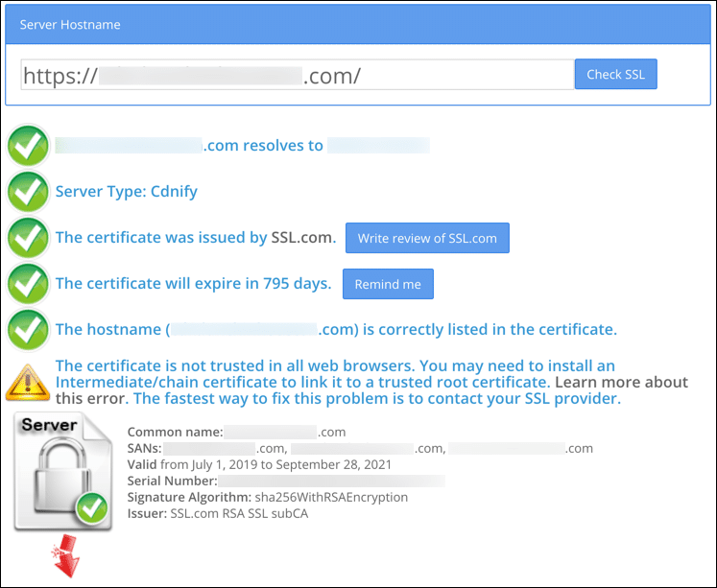The width and height of the screenshot is (717, 588).
Task: Click the green checkmark beside certificate issuer line
Action: click(28, 237)
